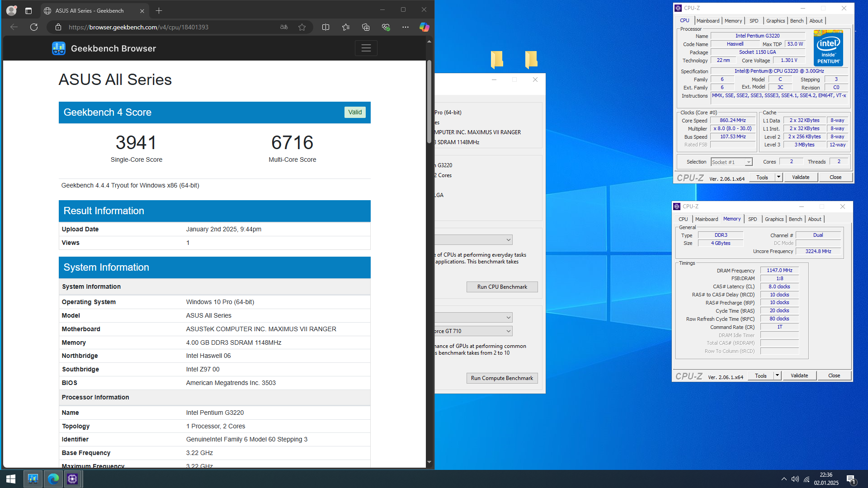Screen dimensions: 868x488
Task: Switch to Memory tab in top CPU-Z
Action: (733, 21)
